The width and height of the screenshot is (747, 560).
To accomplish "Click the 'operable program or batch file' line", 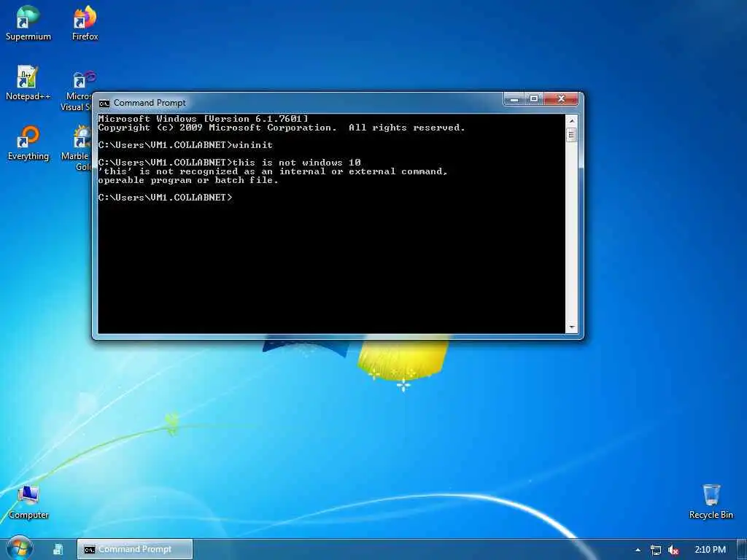I will click(188, 180).
